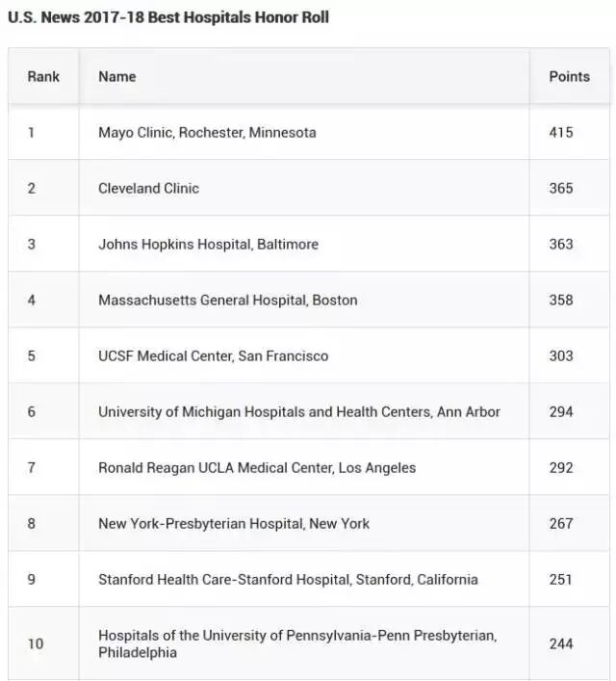Click the Best Hospitals Honor Roll title
616x681 pixels.
(x=168, y=17)
